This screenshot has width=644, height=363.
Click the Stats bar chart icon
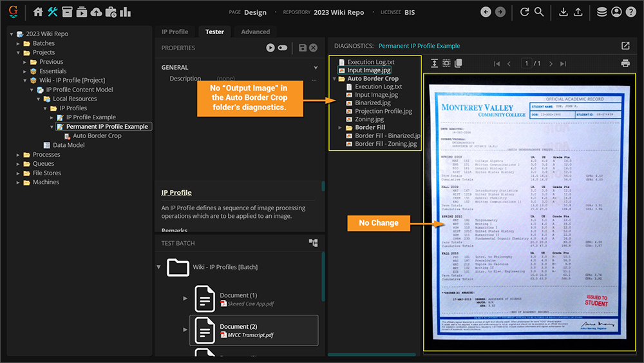pyautogui.click(x=125, y=12)
